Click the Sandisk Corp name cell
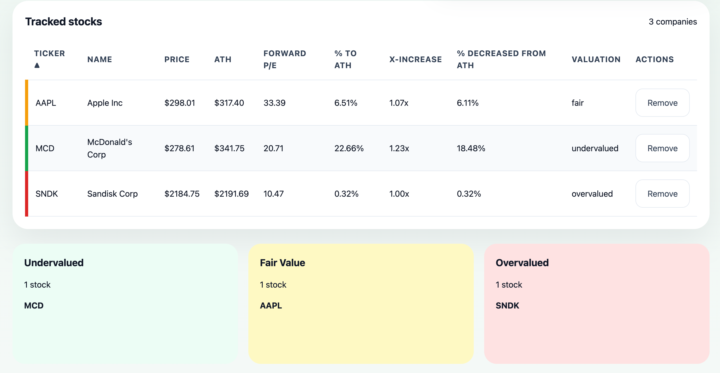 tap(112, 194)
